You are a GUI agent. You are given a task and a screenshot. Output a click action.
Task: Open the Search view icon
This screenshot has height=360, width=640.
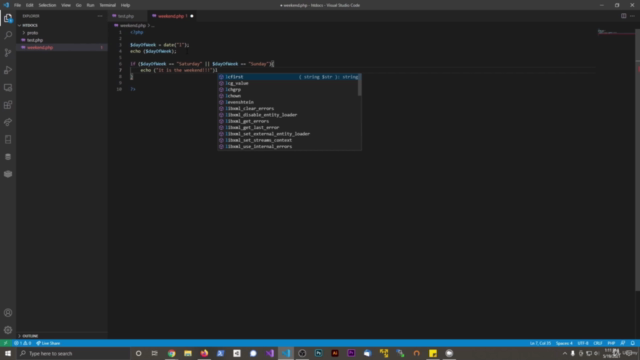click(8, 36)
